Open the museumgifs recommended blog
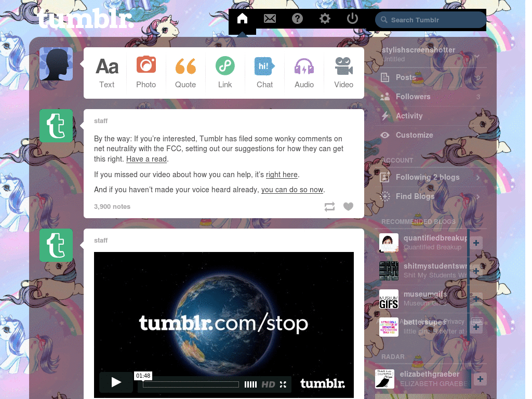This screenshot has width=532, height=399. pos(425,294)
